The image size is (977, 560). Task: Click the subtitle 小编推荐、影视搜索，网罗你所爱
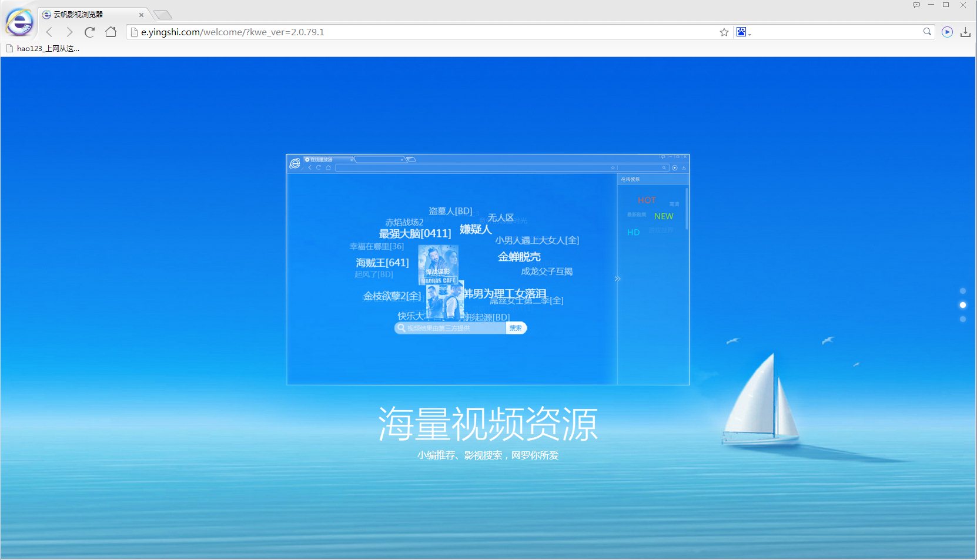point(488,455)
